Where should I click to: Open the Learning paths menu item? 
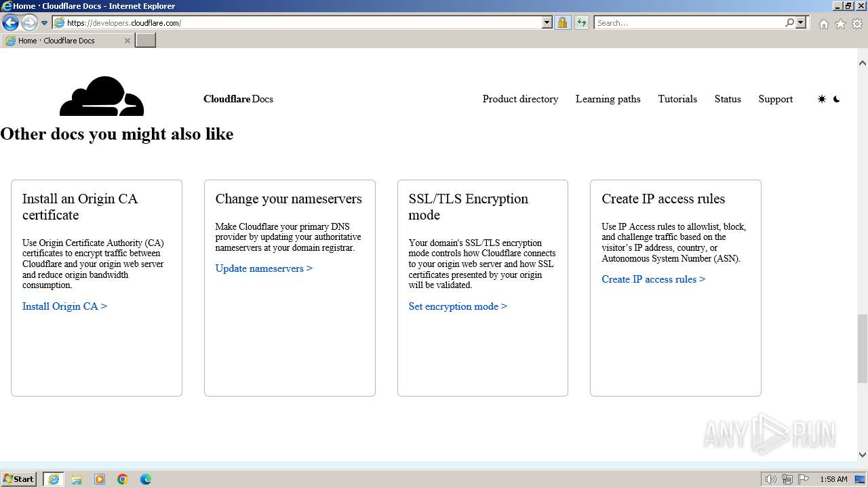(608, 99)
